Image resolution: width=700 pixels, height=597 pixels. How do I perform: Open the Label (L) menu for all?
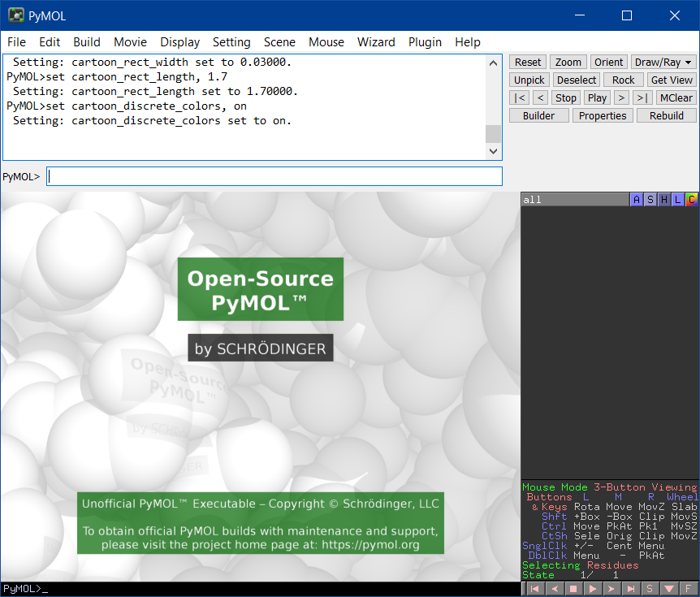678,200
